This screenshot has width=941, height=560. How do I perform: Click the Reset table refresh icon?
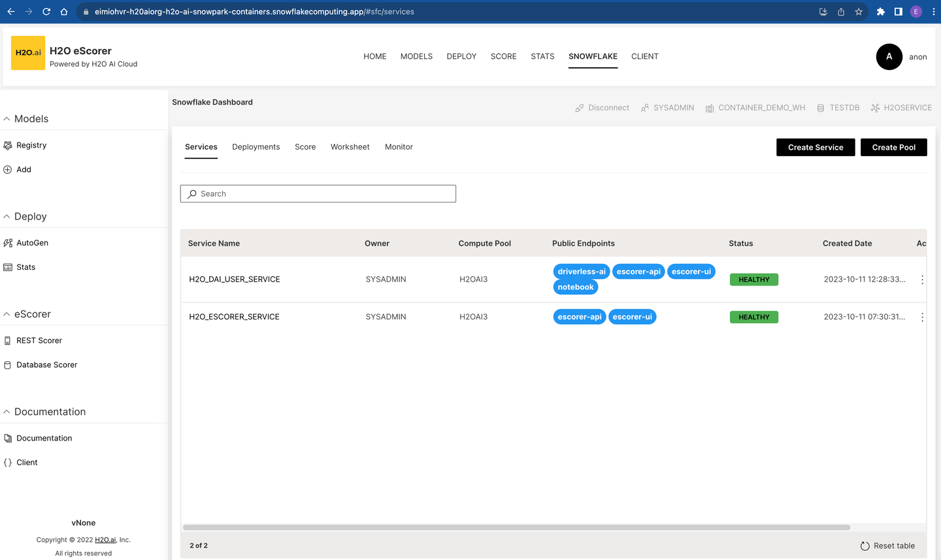[x=865, y=546]
